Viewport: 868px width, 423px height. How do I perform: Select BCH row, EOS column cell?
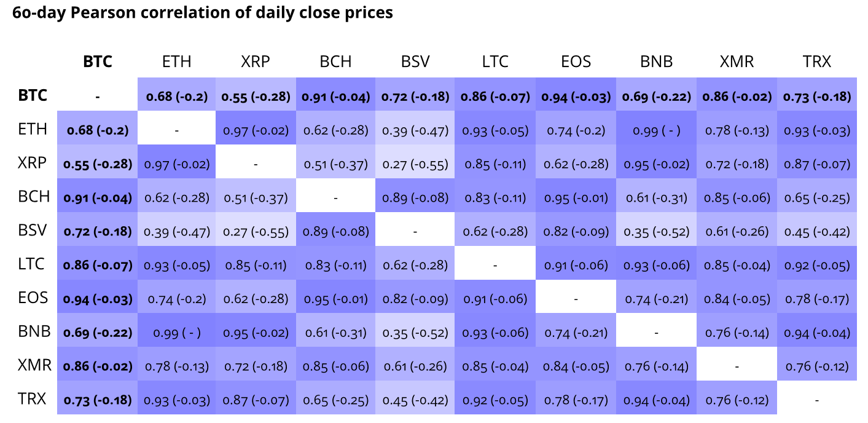point(576,198)
